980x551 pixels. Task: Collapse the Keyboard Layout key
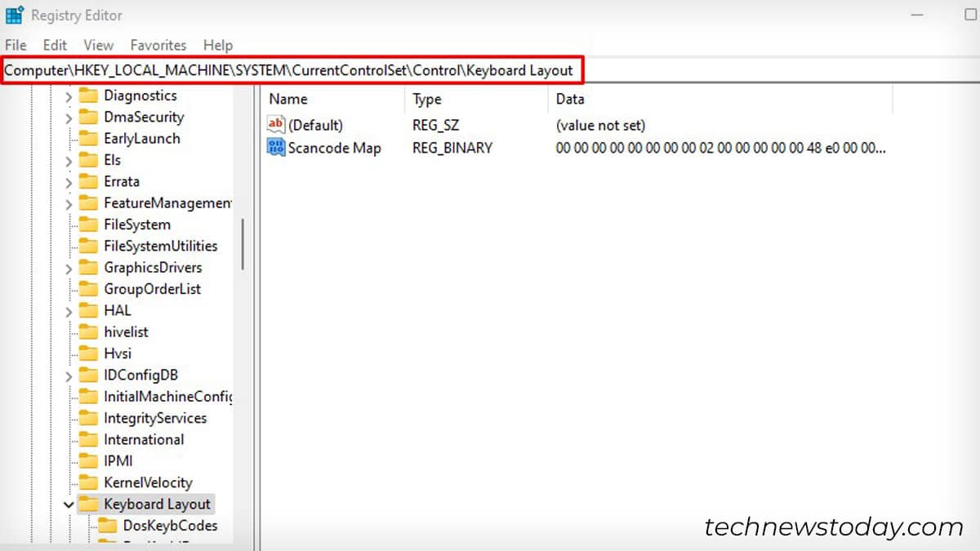pyautogui.click(x=69, y=504)
